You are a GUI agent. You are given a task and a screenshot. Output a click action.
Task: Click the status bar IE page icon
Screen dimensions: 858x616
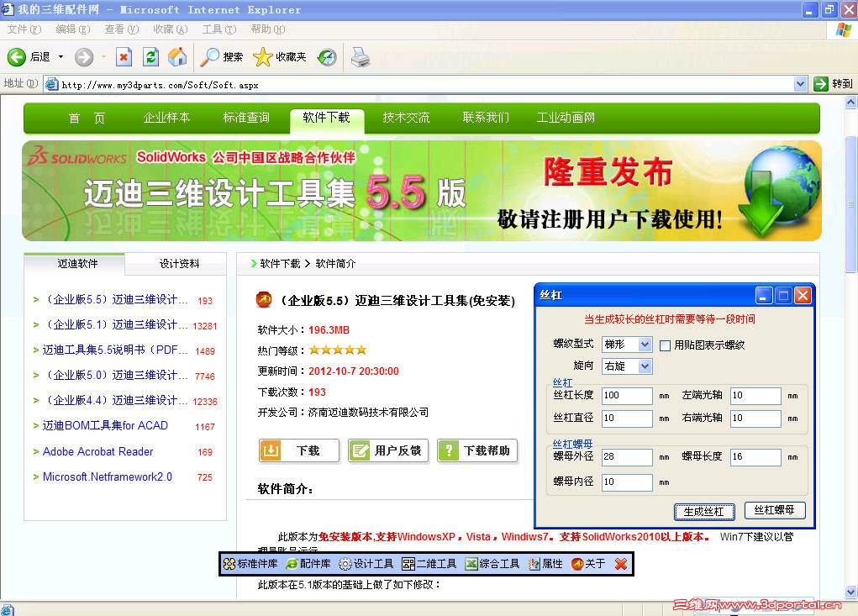[x=7, y=610]
